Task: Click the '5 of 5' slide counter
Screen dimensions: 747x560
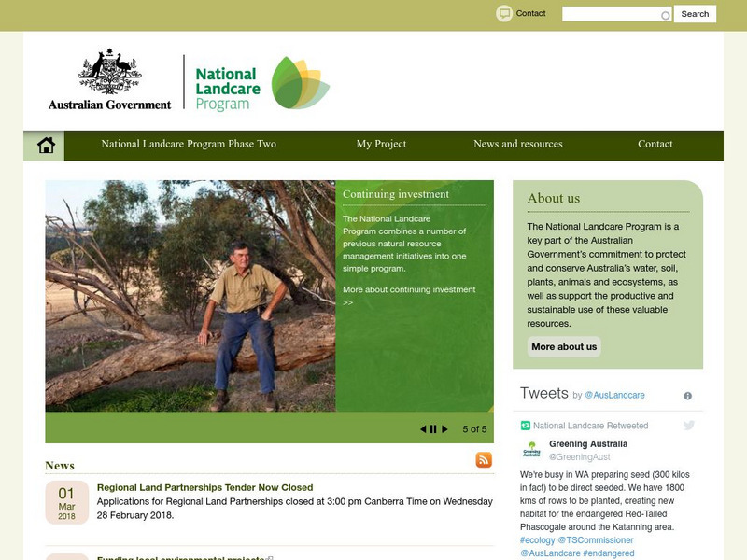Action: click(474, 429)
